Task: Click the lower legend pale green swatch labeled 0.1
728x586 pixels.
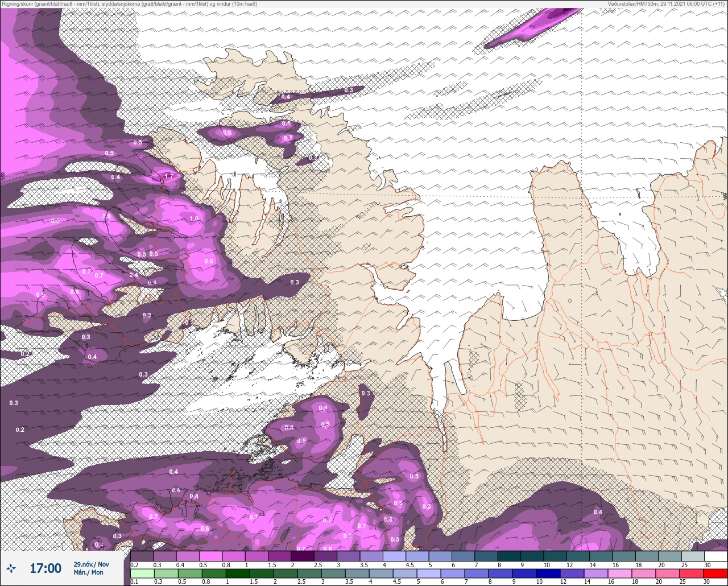Action: pyautogui.click(x=142, y=573)
